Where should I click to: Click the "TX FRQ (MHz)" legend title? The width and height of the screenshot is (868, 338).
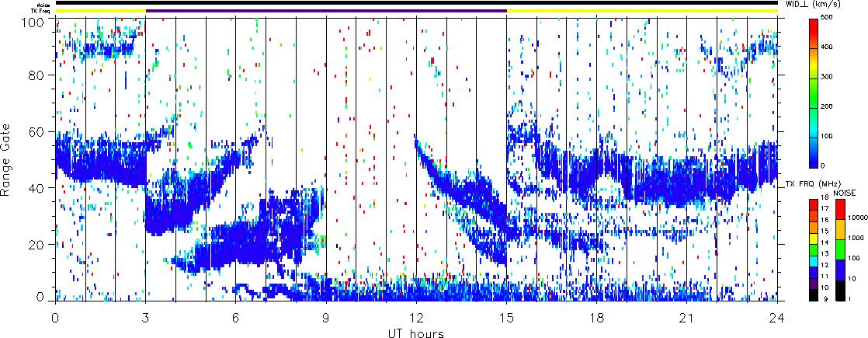coord(816,182)
